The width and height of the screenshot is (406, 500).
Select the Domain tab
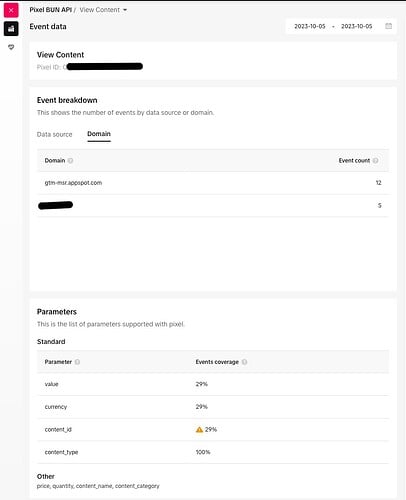tap(99, 134)
